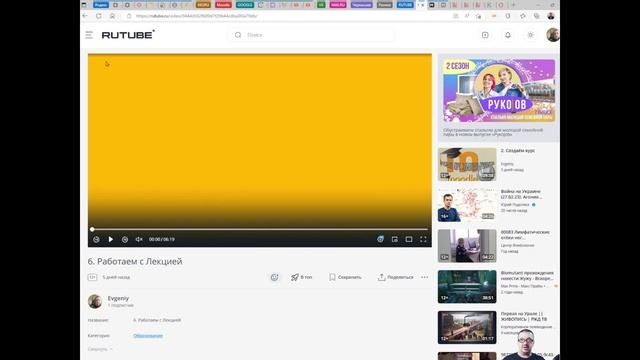Open the 'Война на Украине' video thumbnail
640x360 pixels.
tap(467, 205)
